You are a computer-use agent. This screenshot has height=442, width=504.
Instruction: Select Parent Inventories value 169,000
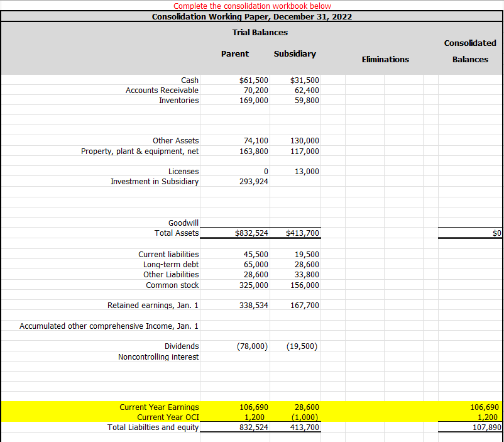[254, 101]
